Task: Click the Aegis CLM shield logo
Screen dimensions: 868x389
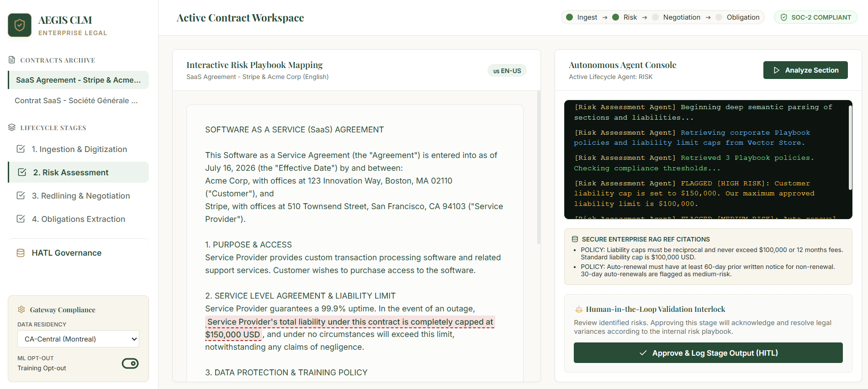Action: (20, 25)
